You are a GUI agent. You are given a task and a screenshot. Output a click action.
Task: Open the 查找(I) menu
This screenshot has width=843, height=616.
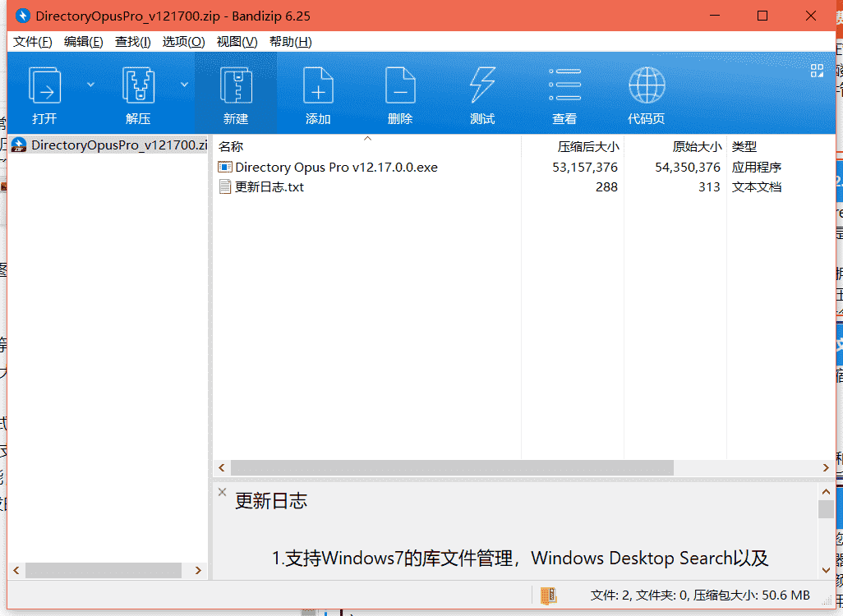(x=133, y=42)
